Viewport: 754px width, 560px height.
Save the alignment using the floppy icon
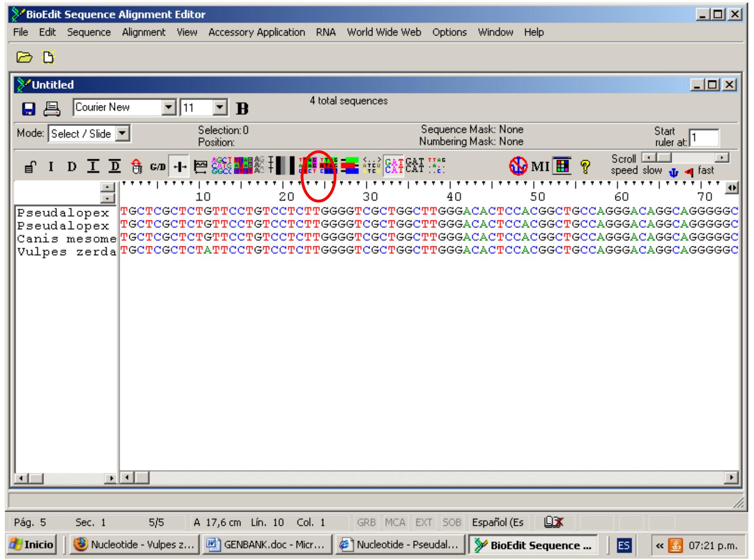29,108
